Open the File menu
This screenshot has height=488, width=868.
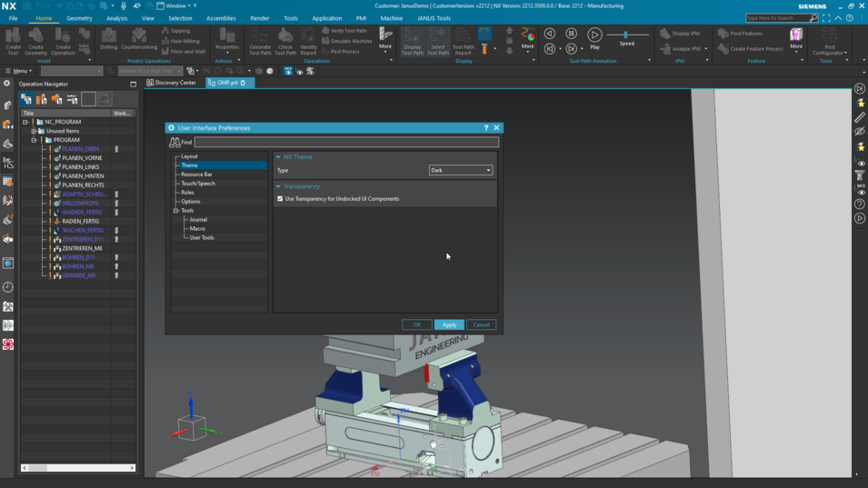tap(13, 18)
